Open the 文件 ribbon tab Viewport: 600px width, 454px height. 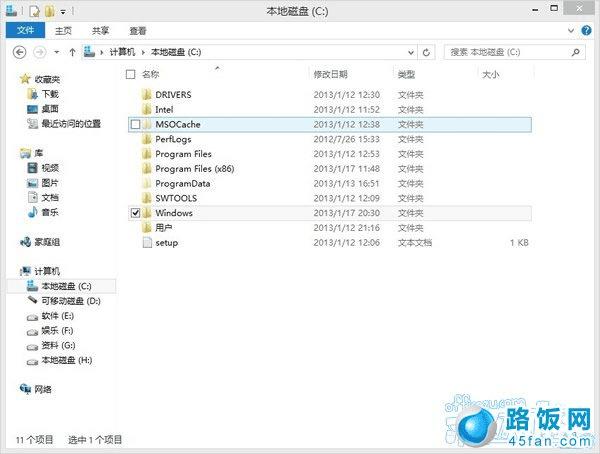pyautogui.click(x=25, y=30)
